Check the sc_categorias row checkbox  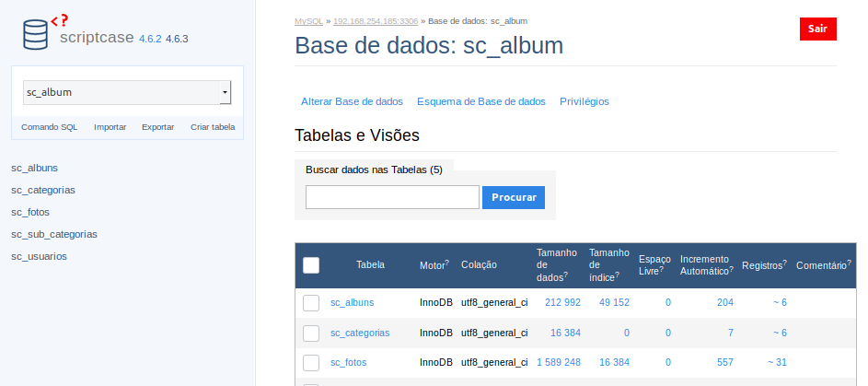[311, 333]
